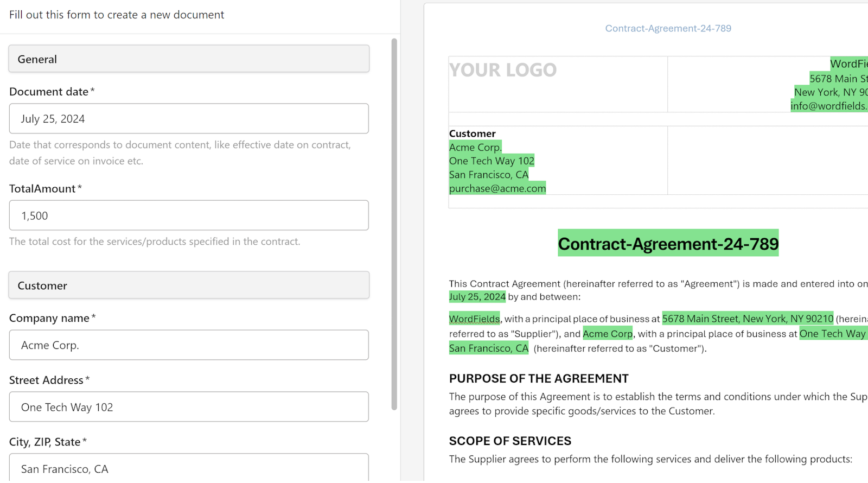Click the Document date field
Image resolution: width=868 pixels, height=483 pixels.
pyautogui.click(x=189, y=118)
